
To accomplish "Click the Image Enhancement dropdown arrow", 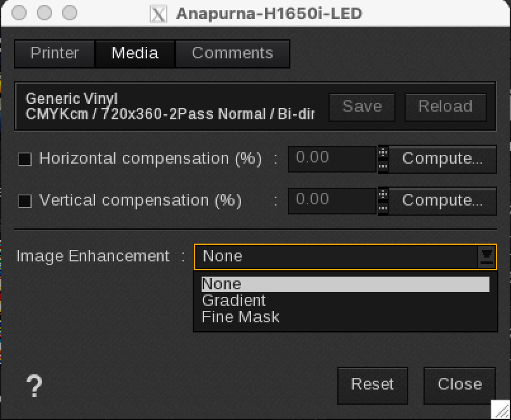I will click(x=486, y=256).
